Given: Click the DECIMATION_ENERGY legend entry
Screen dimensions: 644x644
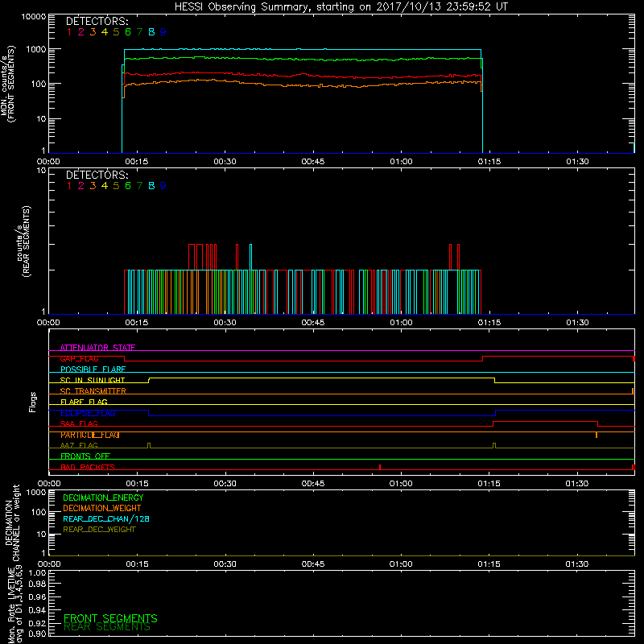Looking at the screenshot, I should (103, 497).
